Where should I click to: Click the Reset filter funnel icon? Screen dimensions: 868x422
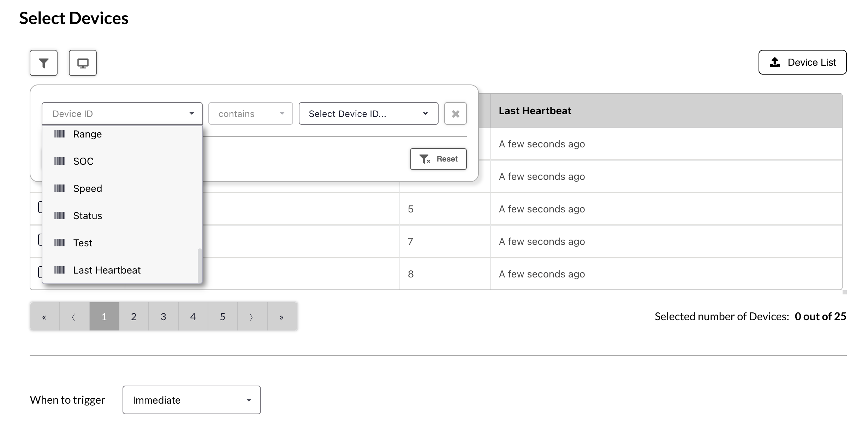[424, 159]
